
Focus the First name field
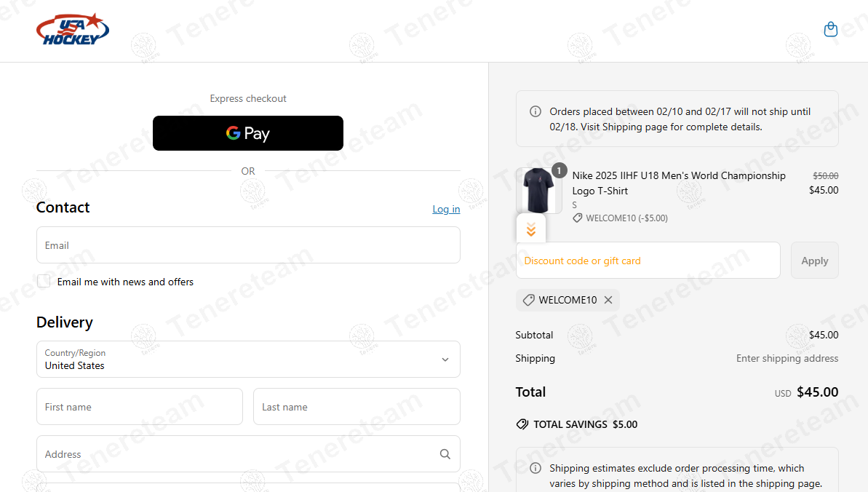click(140, 407)
